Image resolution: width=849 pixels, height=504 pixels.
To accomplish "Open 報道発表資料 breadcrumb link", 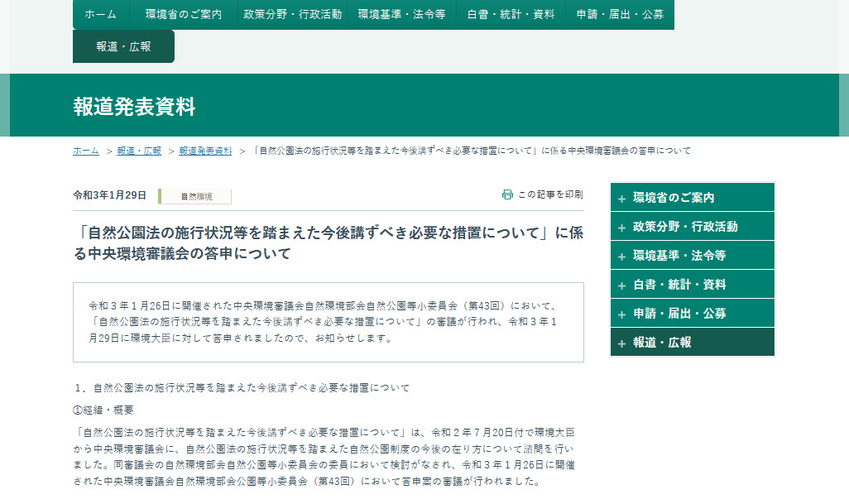I will [x=205, y=151].
